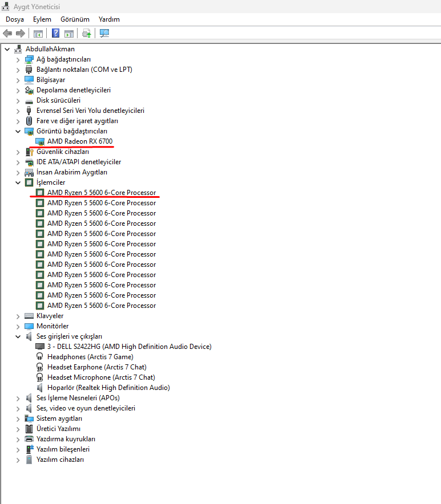Screen dimensions: 441x504
Task: Click the Üretici Yazılımı chip icon
Action: tap(29, 429)
